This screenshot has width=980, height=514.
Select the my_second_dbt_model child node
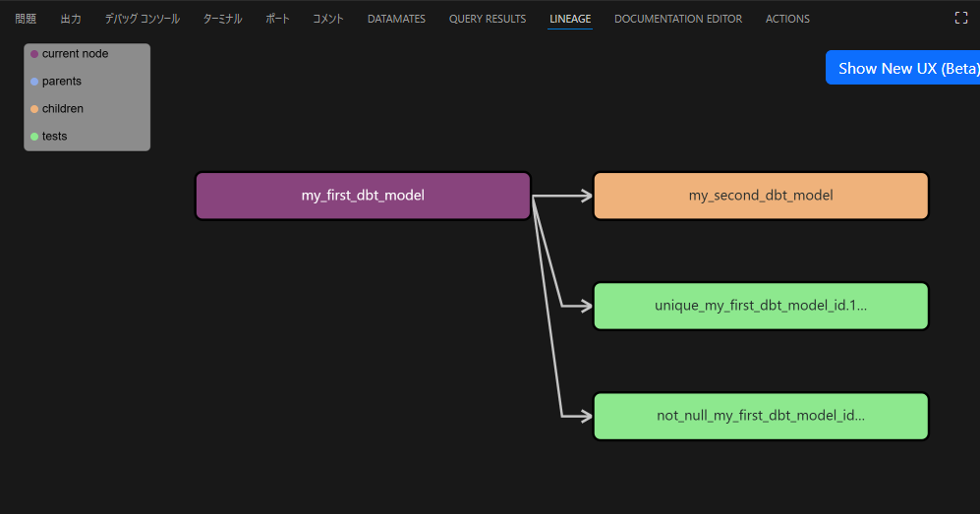coord(761,196)
